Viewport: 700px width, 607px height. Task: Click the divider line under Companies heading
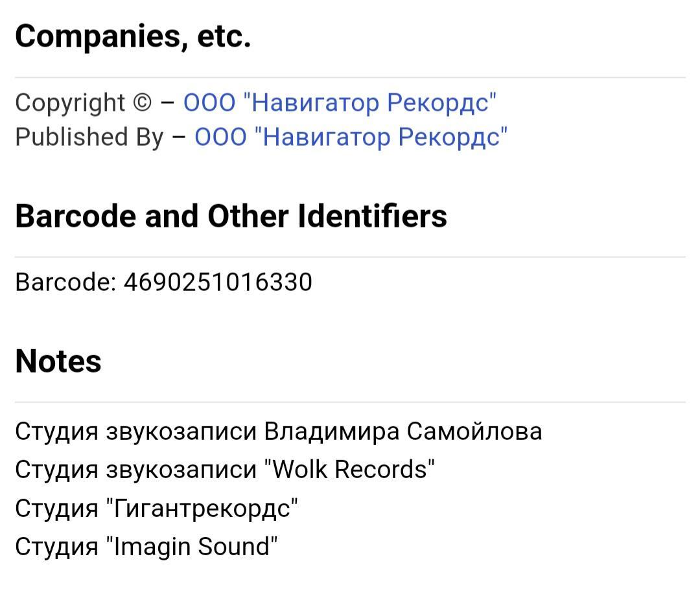pyautogui.click(x=350, y=77)
